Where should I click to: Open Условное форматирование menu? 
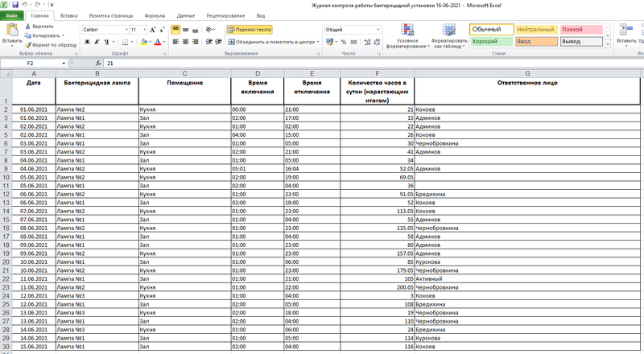tap(407, 36)
